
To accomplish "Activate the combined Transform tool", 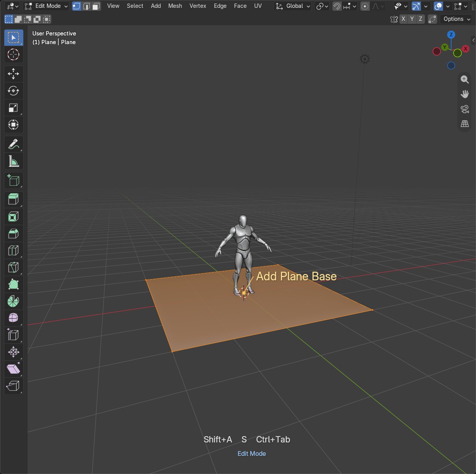I will coord(13,125).
